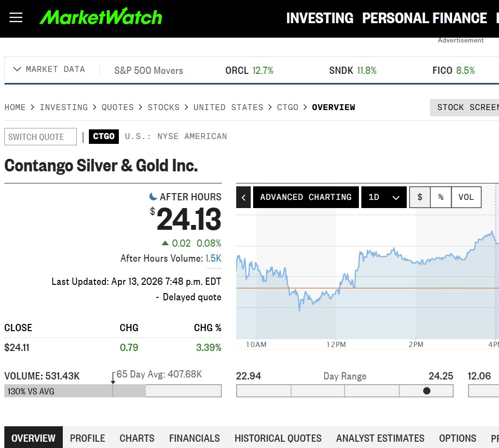Click the green price change triangle
Image resolution: width=499 pixels, height=448 pixels.
(165, 243)
